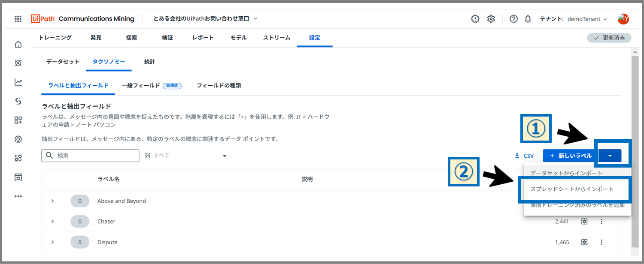
Task: Select the フィールドの種類 tab
Action: 219,85
